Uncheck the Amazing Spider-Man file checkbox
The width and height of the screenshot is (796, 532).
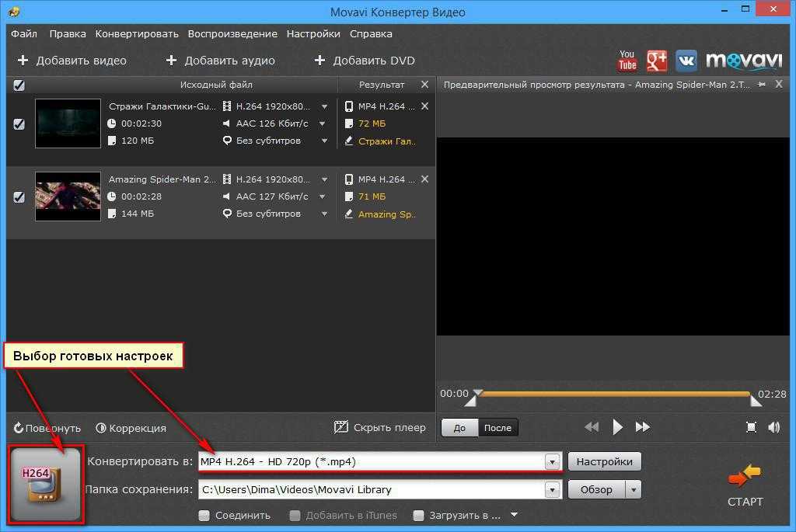19,197
